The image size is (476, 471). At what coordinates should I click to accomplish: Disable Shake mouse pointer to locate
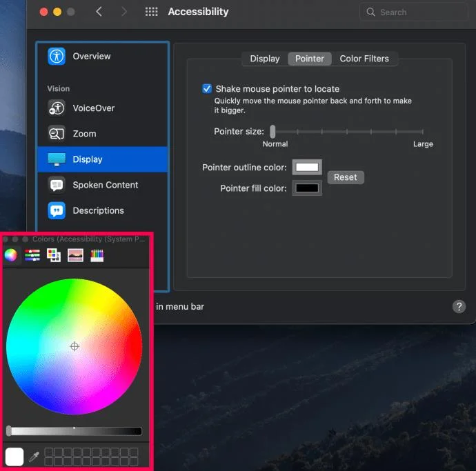coord(207,89)
